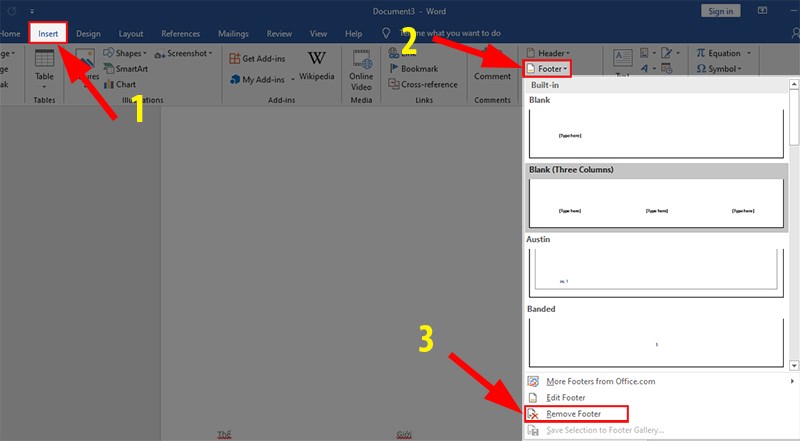Image resolution: width=800 pixels, height=441 pixels.
Task: Click the Remove Footer red-X icon
Action: tap(533, 414)
